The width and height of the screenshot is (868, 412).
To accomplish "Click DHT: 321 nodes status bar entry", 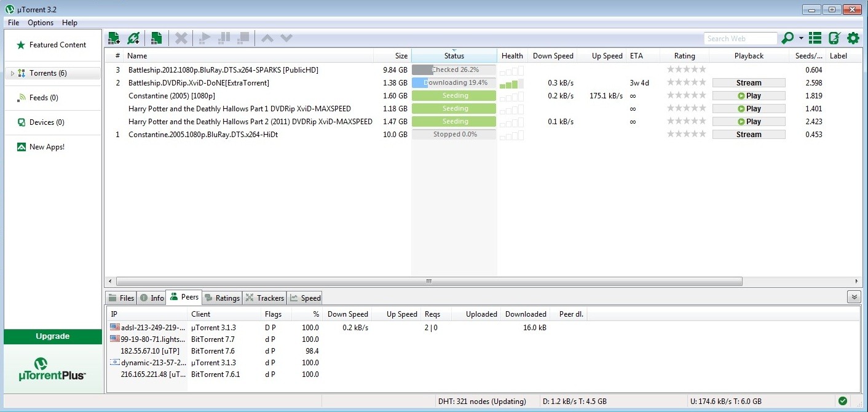I will [x=482, y=402].
